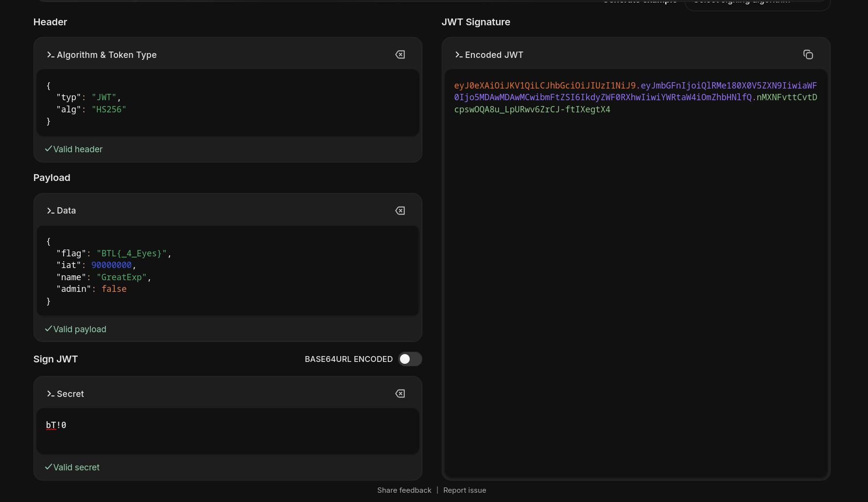Click the "HS256" alg value in header
The image size is (868, 502).
point(109,109)
